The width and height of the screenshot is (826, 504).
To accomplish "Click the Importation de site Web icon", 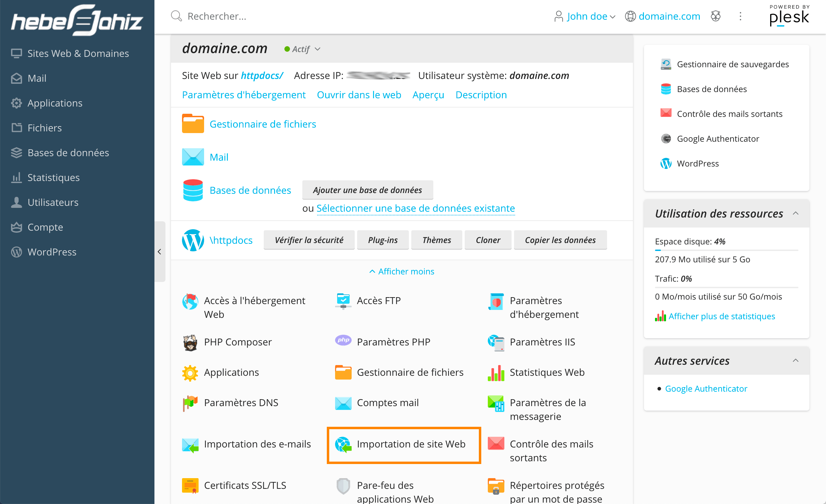I will pyautogui.click(x=343, y=444).
